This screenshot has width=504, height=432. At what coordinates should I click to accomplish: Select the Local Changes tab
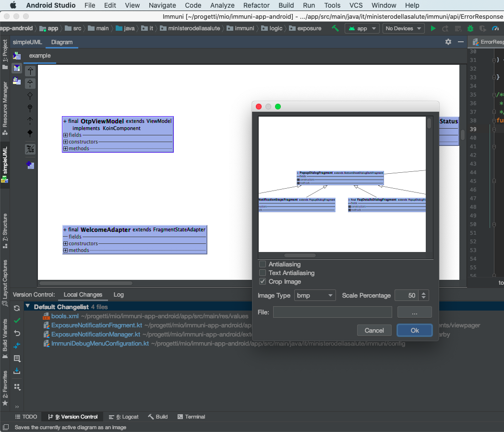83,295
